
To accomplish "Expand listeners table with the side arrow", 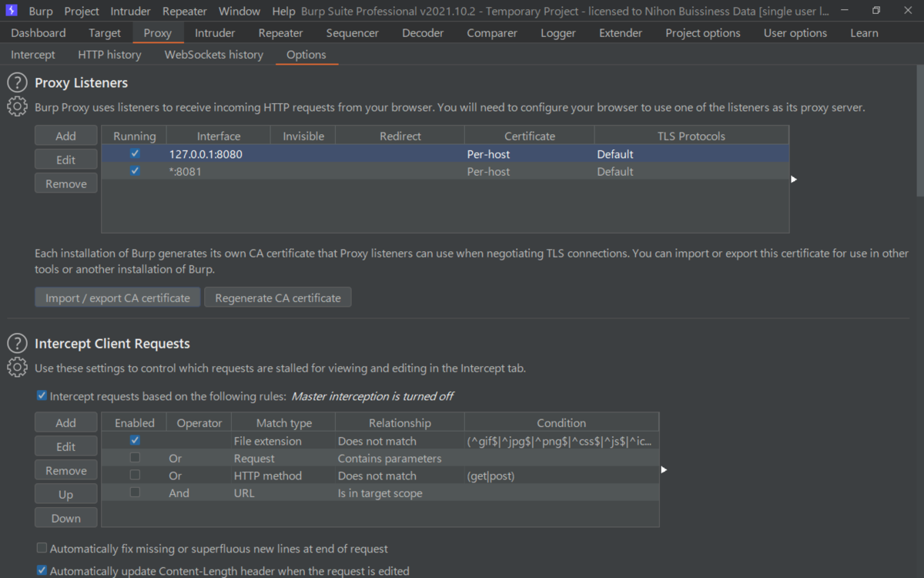I will [x=794, y=179].
